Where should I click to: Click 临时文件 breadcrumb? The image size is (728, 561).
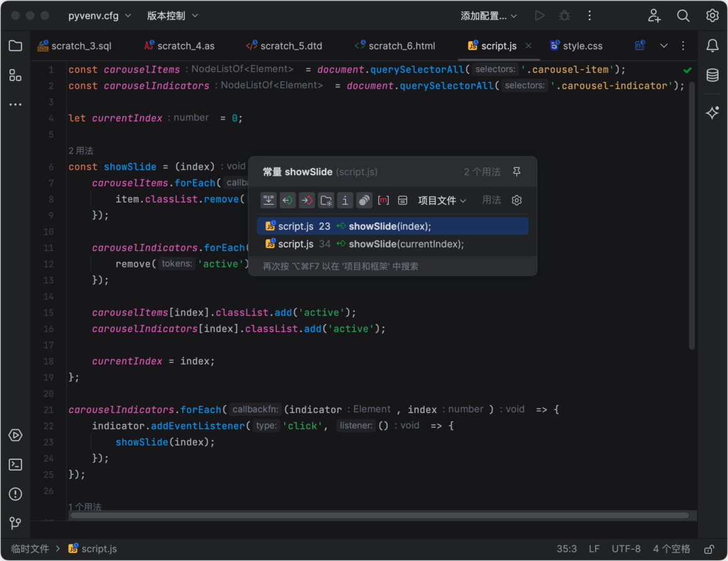coord(30,549)
